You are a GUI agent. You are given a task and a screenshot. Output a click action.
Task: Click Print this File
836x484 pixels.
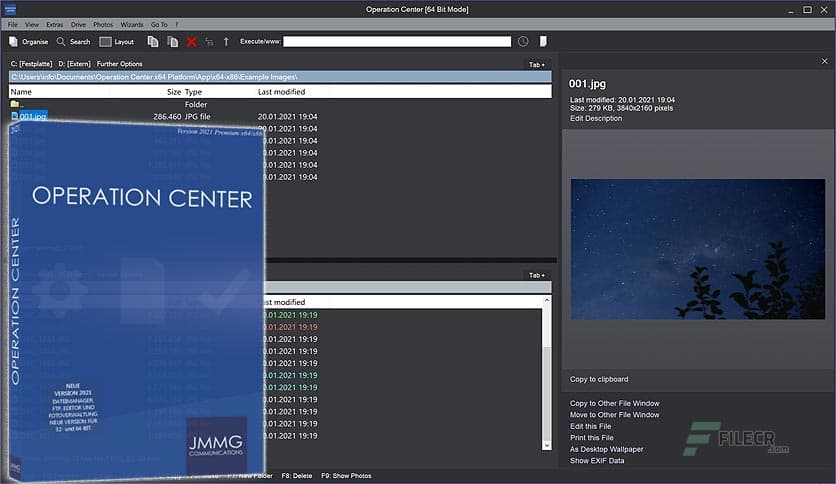591,438
